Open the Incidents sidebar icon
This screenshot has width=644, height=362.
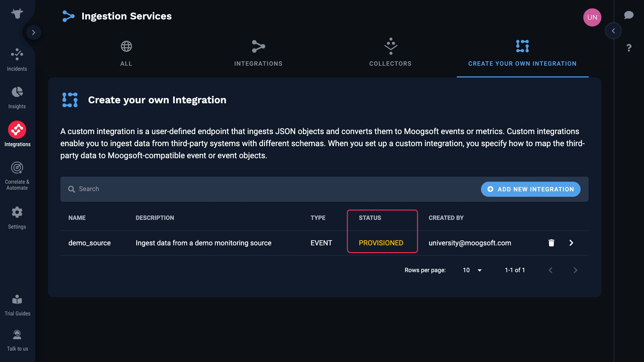pyautogui.click(x=17, y=54)
